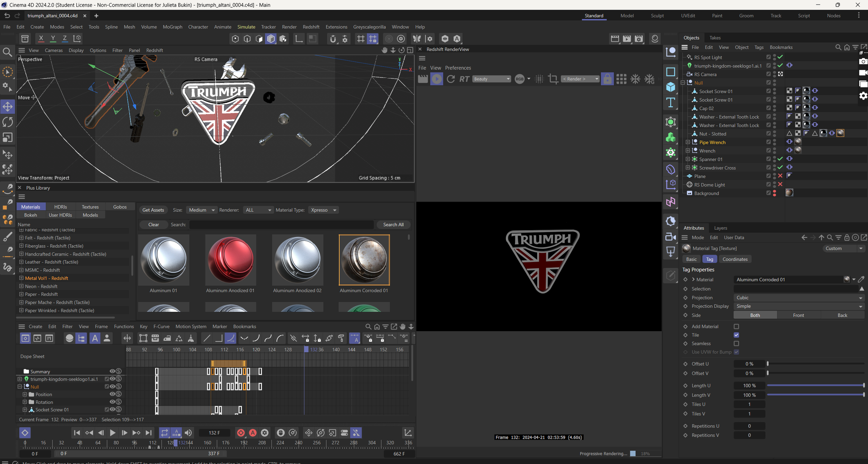Expand the Pipe Wrench object hierarchy
This screenshot has height=464, width=868.
(687, 142)
